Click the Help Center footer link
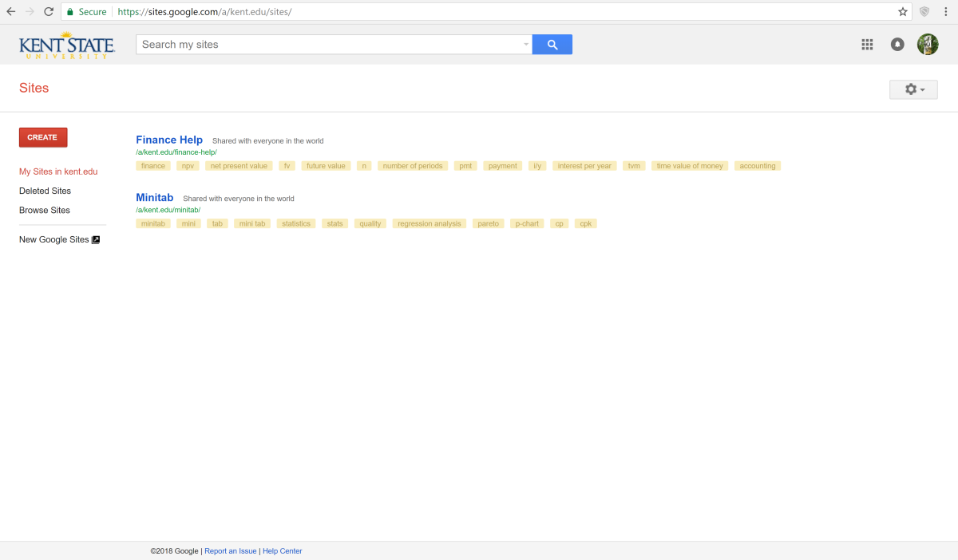Screen dimensions: 958x560 (282, 551)
